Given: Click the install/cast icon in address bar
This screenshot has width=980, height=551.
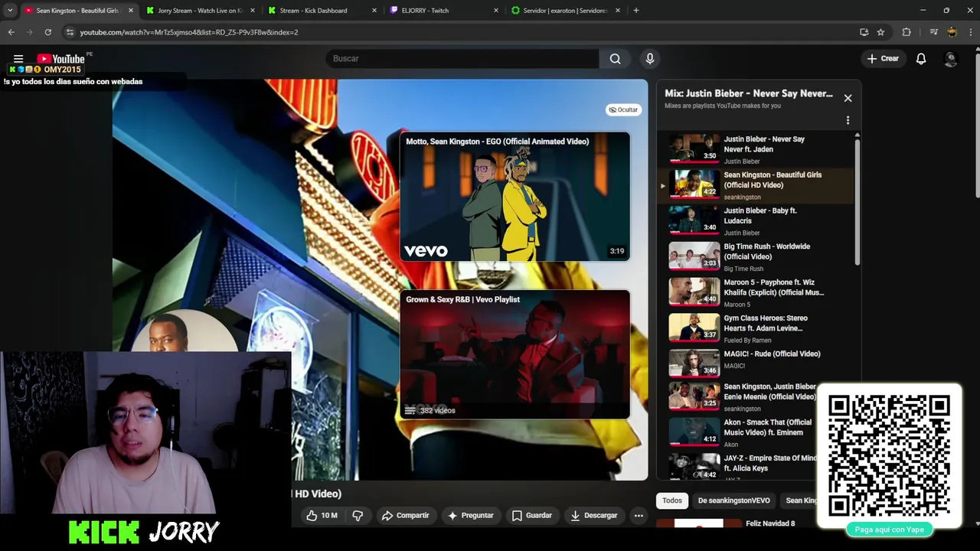Looking at the screenshot, I should click(x=864, y=32).
